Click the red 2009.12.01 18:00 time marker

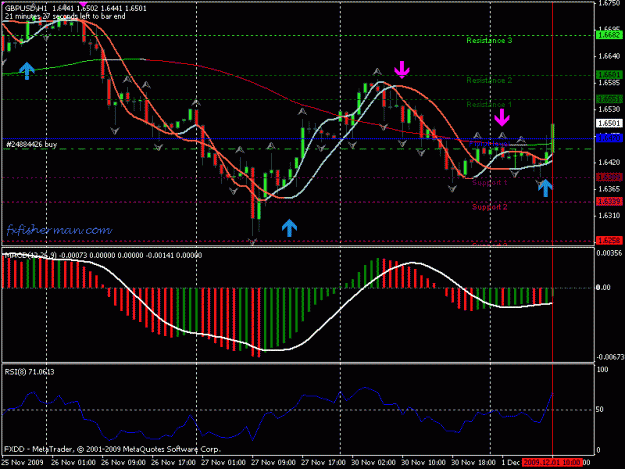point(552,463)
